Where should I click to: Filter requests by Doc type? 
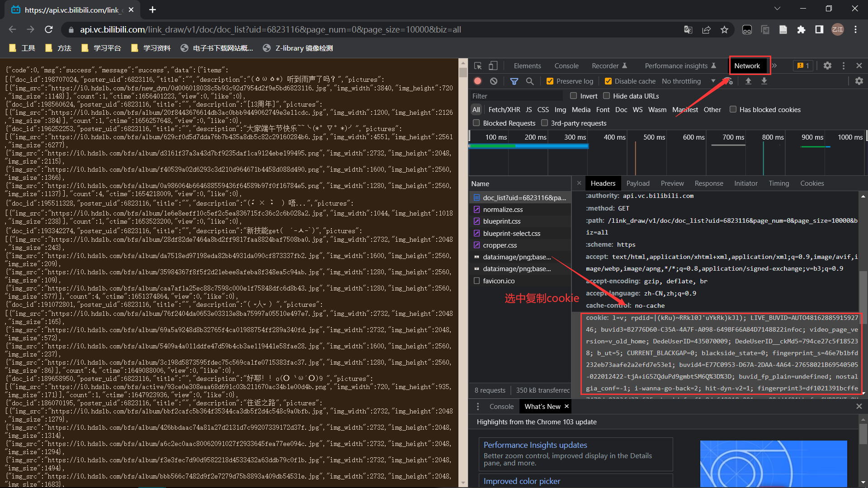[x=621, y=109]
